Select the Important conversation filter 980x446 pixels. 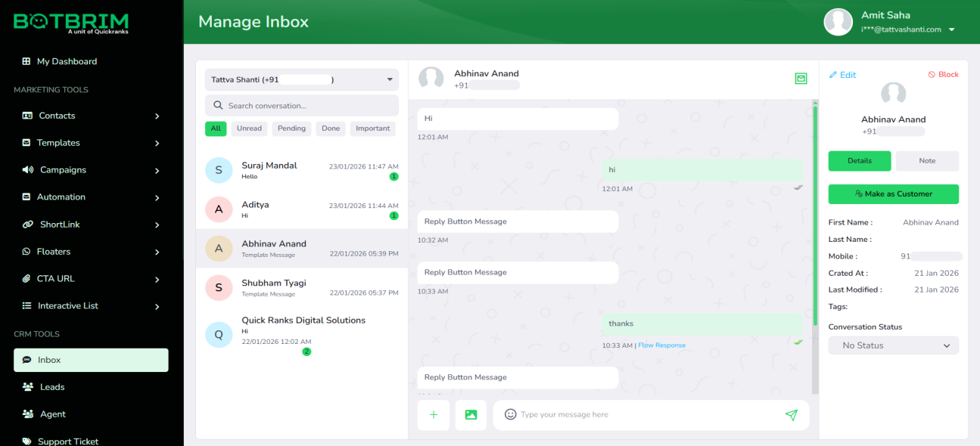(x=372, y=129)
